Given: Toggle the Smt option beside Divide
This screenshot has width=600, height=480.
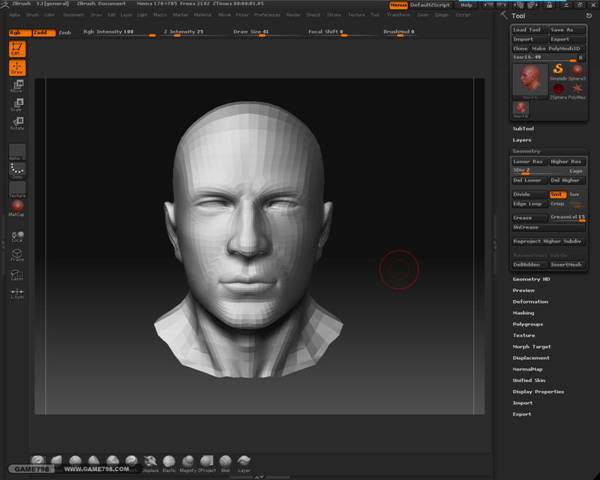Looking at the screenshot, I should click(x=557, y=194).
